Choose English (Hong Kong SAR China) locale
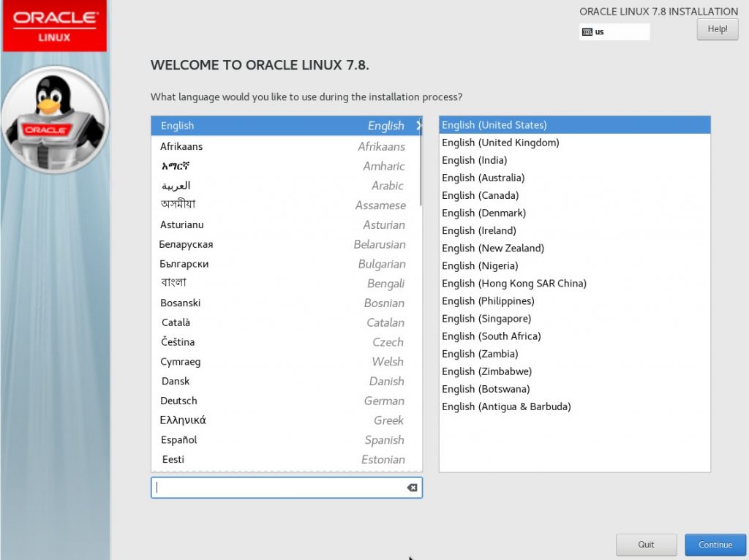Image resolution: width=749 pixels, height=560 pixels. tap(575, 284)
